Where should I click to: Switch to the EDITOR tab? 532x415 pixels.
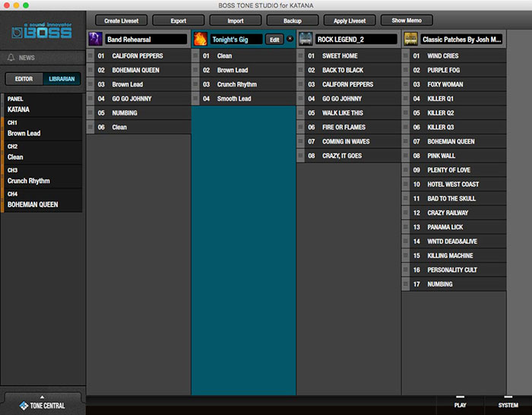pos(24,79)
